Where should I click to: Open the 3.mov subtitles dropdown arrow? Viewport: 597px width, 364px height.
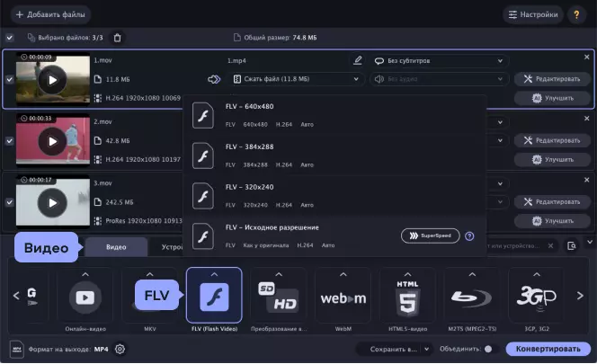[x=500, y=184]
